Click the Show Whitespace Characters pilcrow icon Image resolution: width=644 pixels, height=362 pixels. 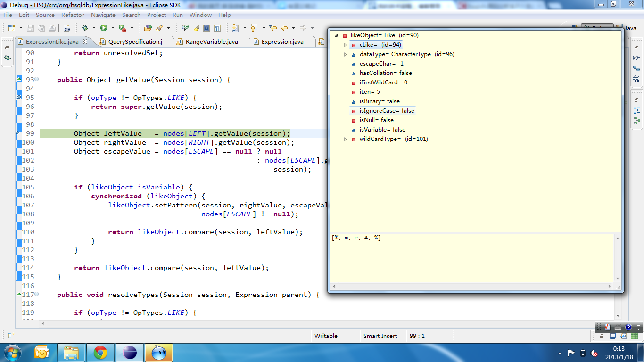pos(217,28)
